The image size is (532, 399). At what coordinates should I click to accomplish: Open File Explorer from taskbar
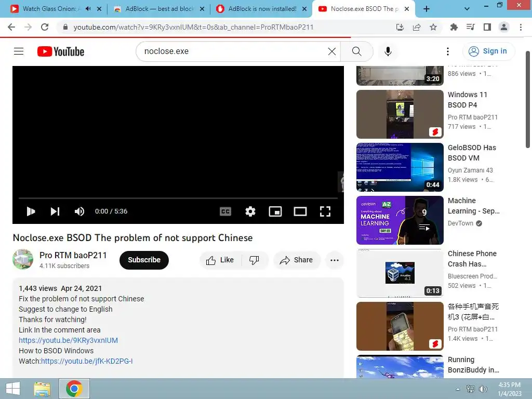tap(42, 389)
